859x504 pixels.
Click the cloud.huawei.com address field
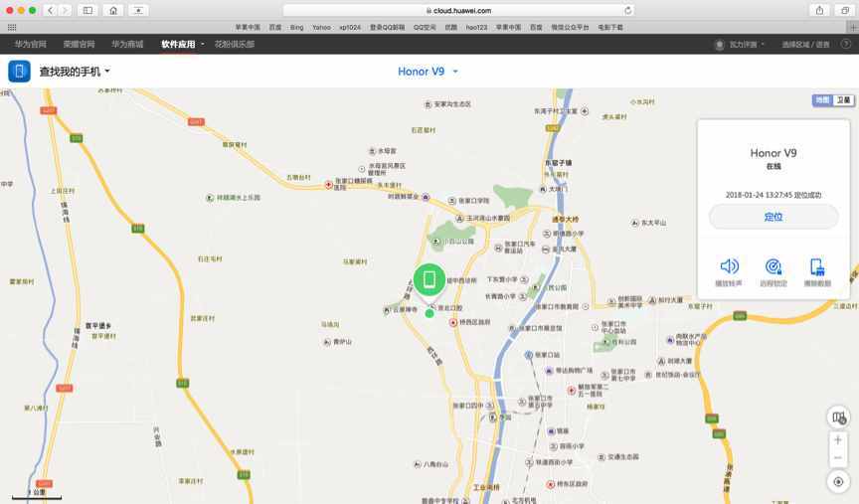click(x=458, y=10)
